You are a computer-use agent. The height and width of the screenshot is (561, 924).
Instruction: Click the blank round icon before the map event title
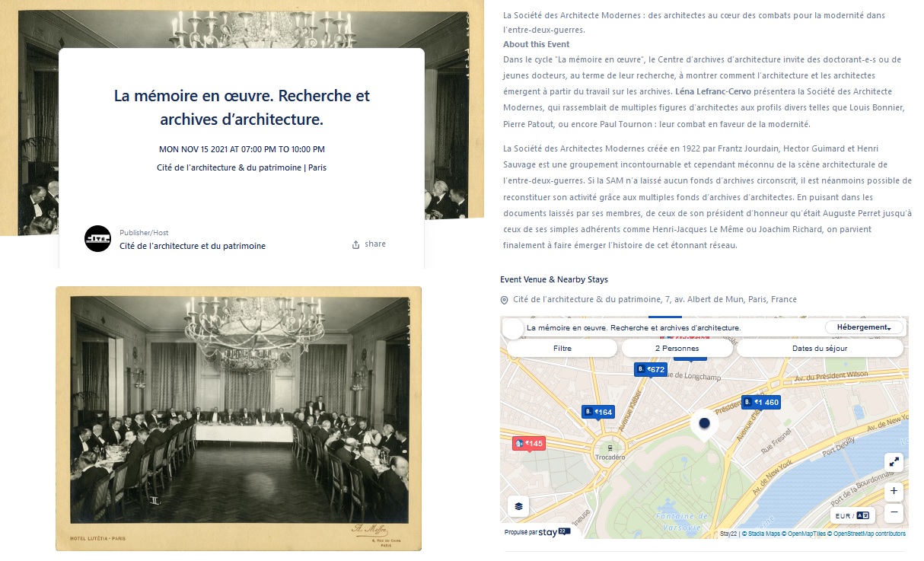514,329
